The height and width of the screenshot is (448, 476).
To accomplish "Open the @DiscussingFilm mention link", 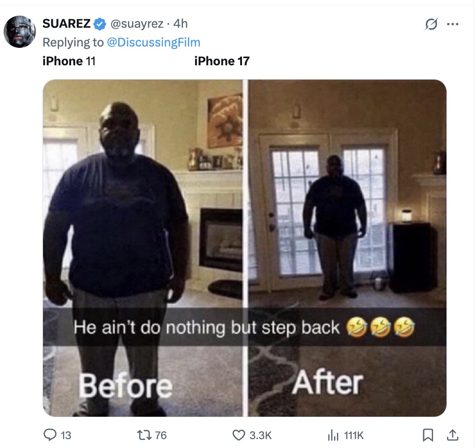I will 153,42.
